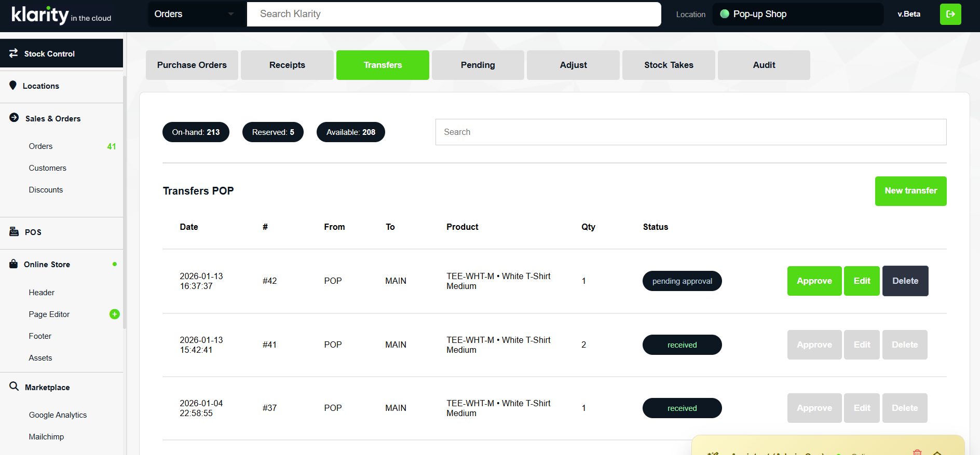Expand the Assistant panel with the chevron
The width and height of the screenshot is (980, 455).
click(x=937, y=452)
